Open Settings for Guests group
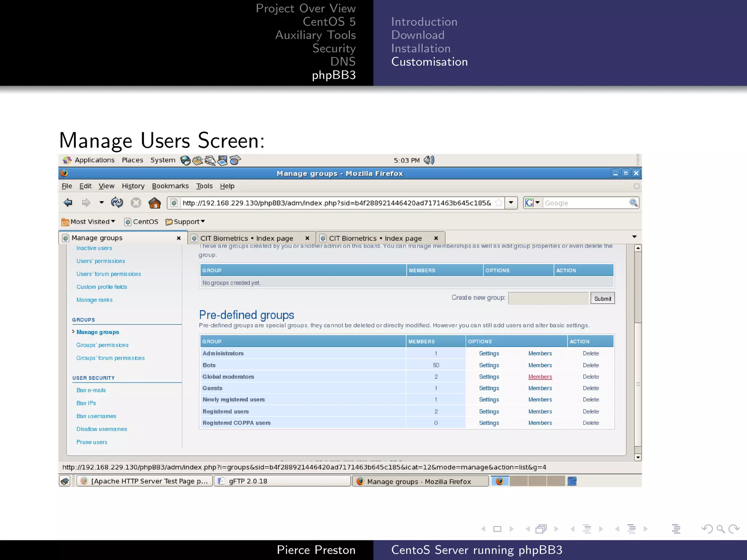 (x=489, y=388)
